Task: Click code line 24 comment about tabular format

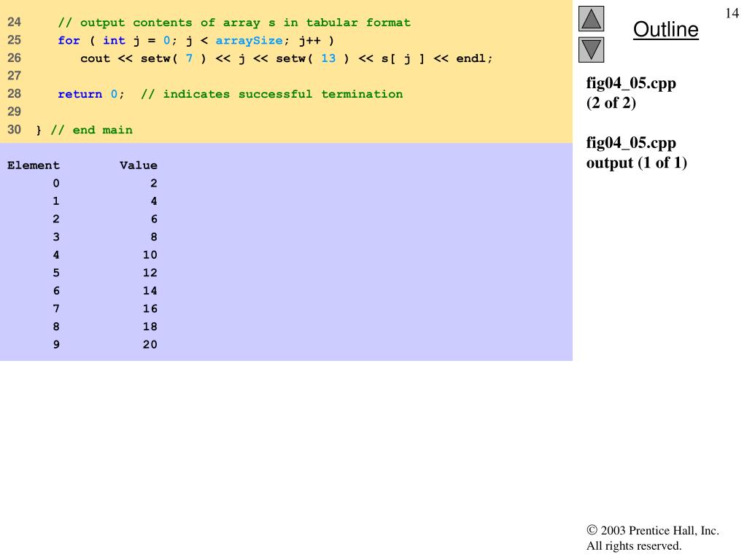Action: 234,23
